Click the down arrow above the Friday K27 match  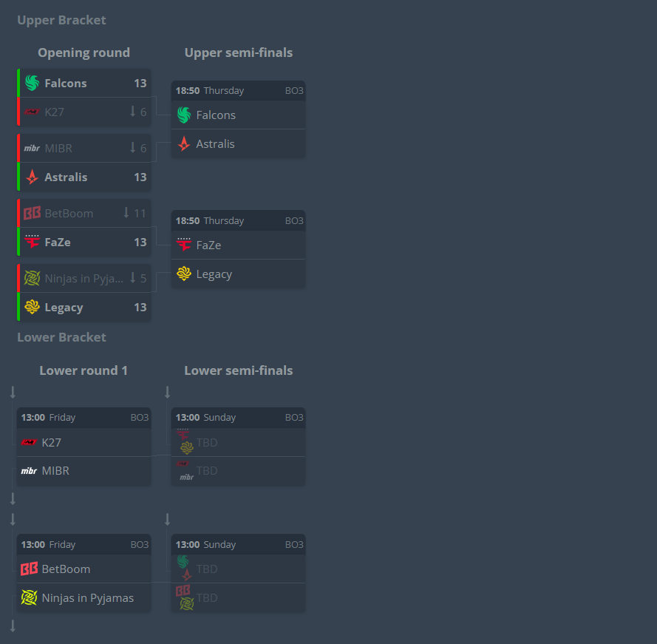[x=13, y=393]
